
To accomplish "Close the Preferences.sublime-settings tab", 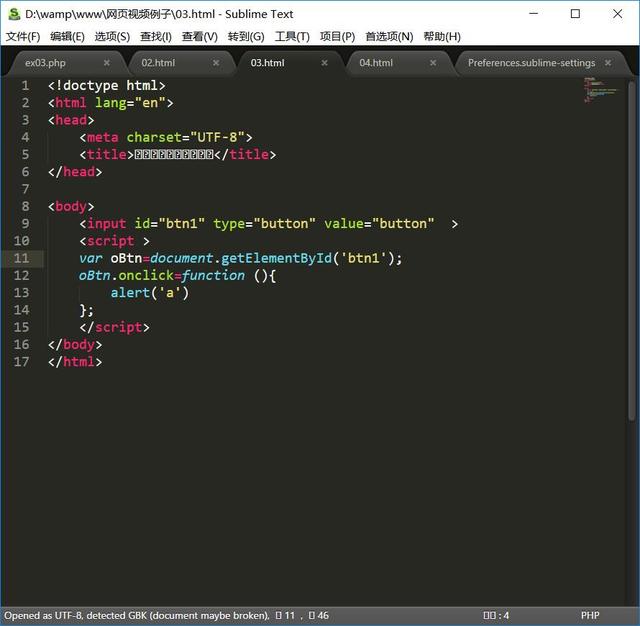I will click(x=608, y=63).
